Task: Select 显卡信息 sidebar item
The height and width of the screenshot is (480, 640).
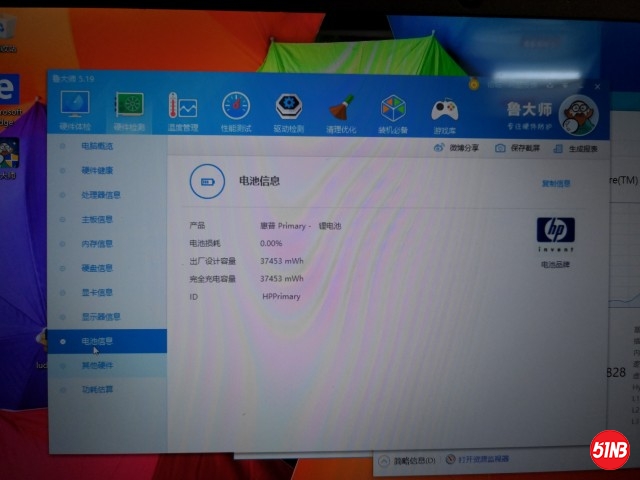Action: click(97, 293)
